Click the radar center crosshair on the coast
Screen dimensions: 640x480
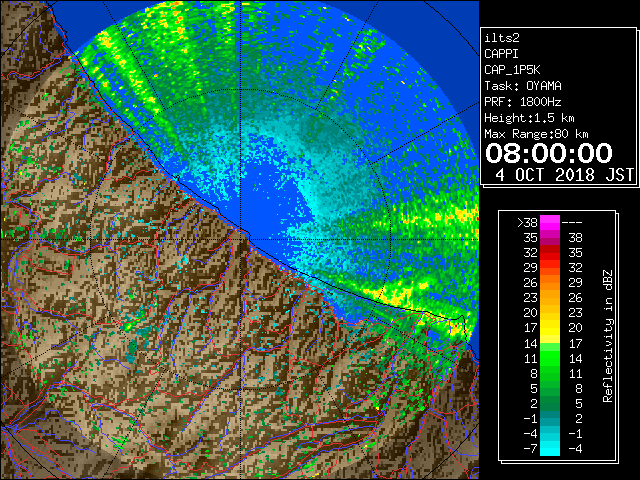pos(241,240)
